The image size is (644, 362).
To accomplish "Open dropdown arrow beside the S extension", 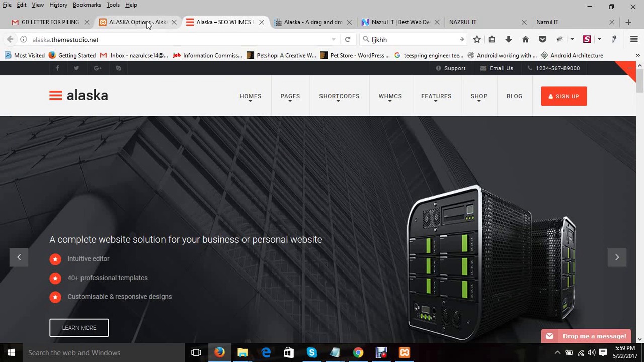I will pos(599,39).
